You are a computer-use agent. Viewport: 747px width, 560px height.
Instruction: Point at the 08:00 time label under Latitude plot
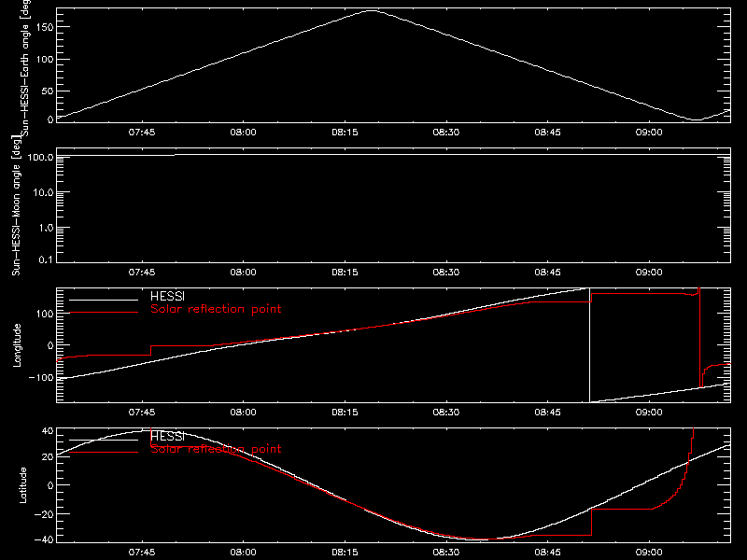(244, 553)
